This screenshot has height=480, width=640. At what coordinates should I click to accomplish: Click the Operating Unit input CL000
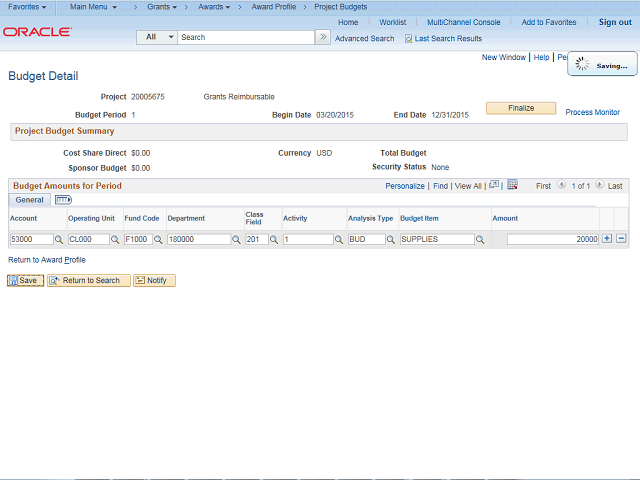(x=89, y=239)
